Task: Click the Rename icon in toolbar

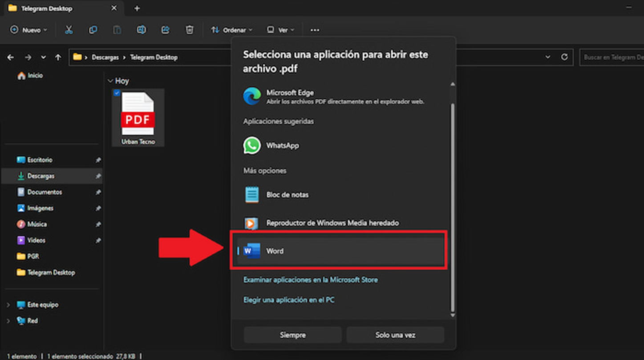Action: (141, 30)
